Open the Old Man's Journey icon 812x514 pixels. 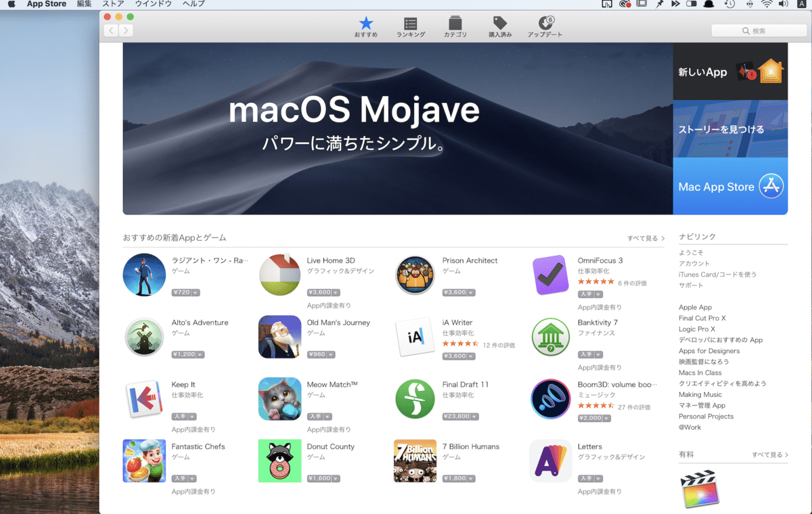tap(280, 337)
